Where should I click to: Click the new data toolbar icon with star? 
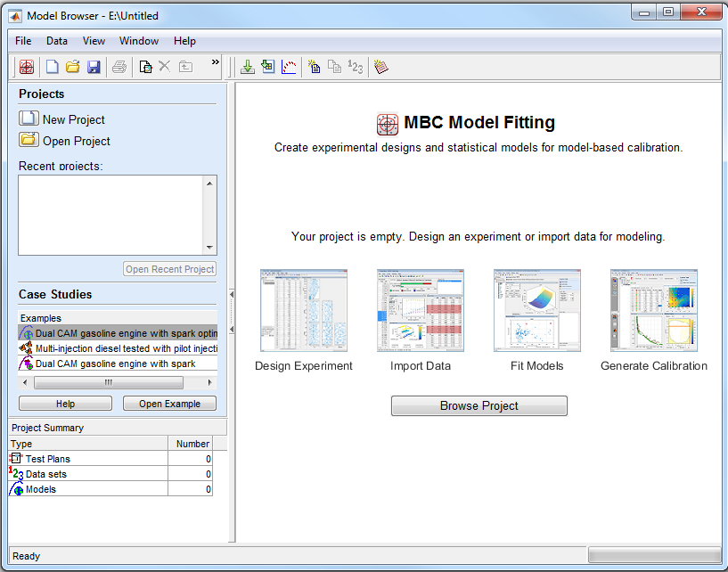coord(314,67)
